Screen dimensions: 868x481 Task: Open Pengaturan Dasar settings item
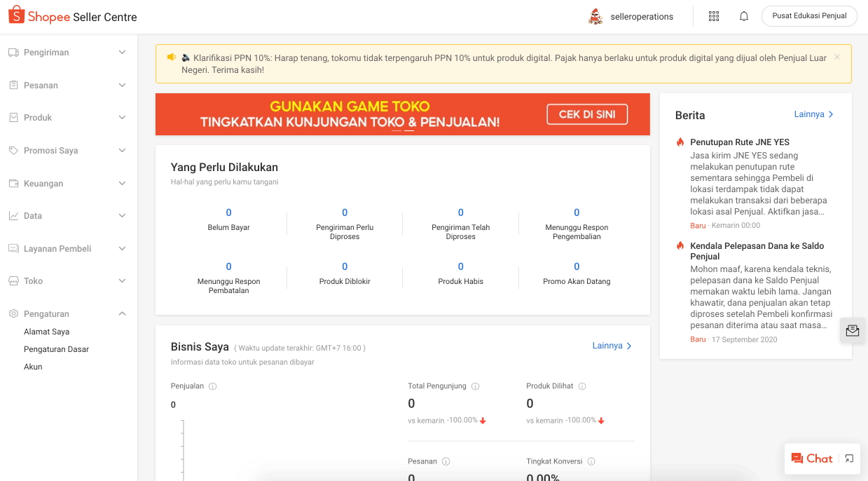56,349
